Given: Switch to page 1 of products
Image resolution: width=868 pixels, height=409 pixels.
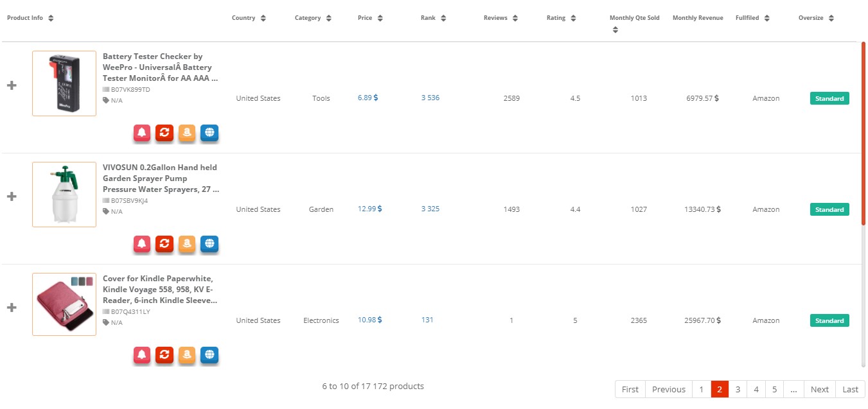Looking at the screenshot, I should 701,389.
